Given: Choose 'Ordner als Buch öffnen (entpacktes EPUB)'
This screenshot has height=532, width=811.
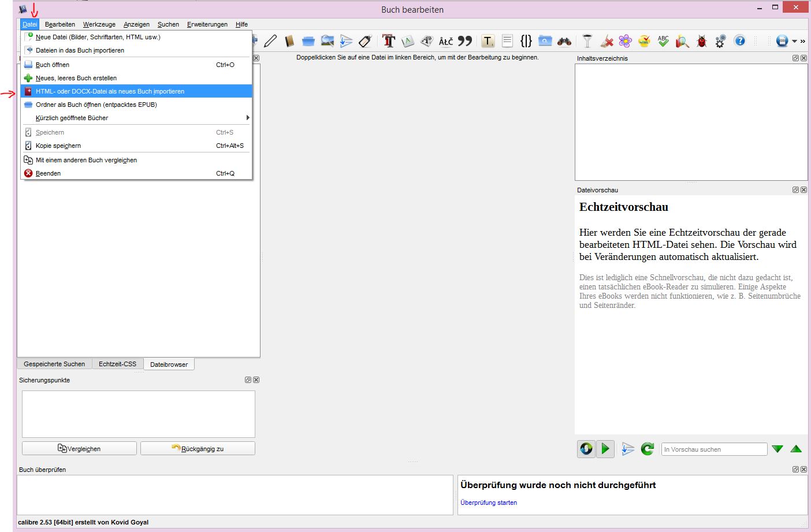Looking at the screenshot, I should point(136,105).
